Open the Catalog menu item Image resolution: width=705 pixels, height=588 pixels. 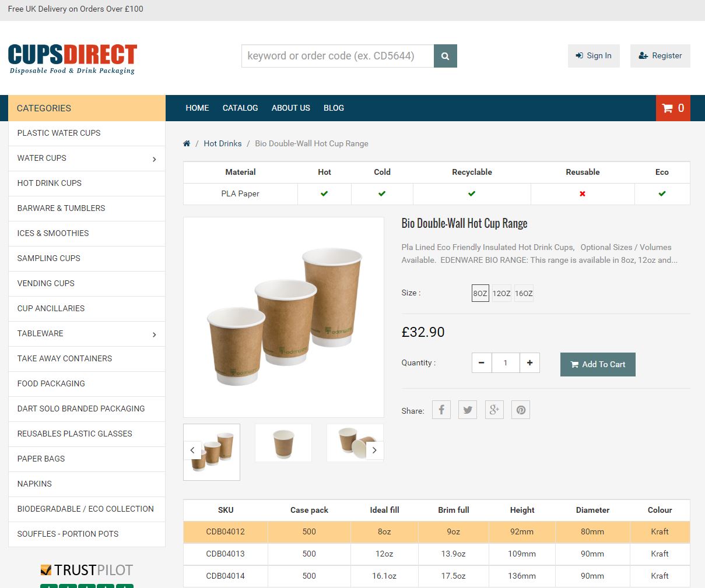(240, 108)
